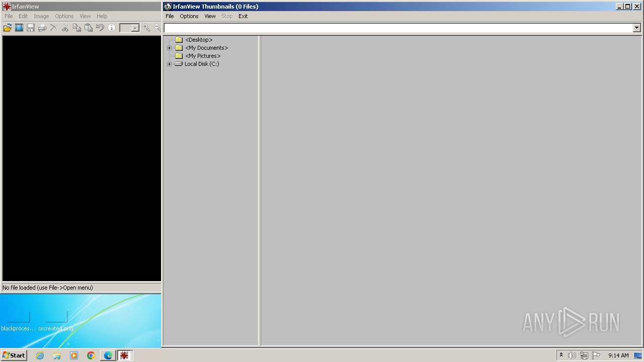Select the Desktop folder in tree
The width and height of the screenshot is (644, 362).
(x=199, y=40)
